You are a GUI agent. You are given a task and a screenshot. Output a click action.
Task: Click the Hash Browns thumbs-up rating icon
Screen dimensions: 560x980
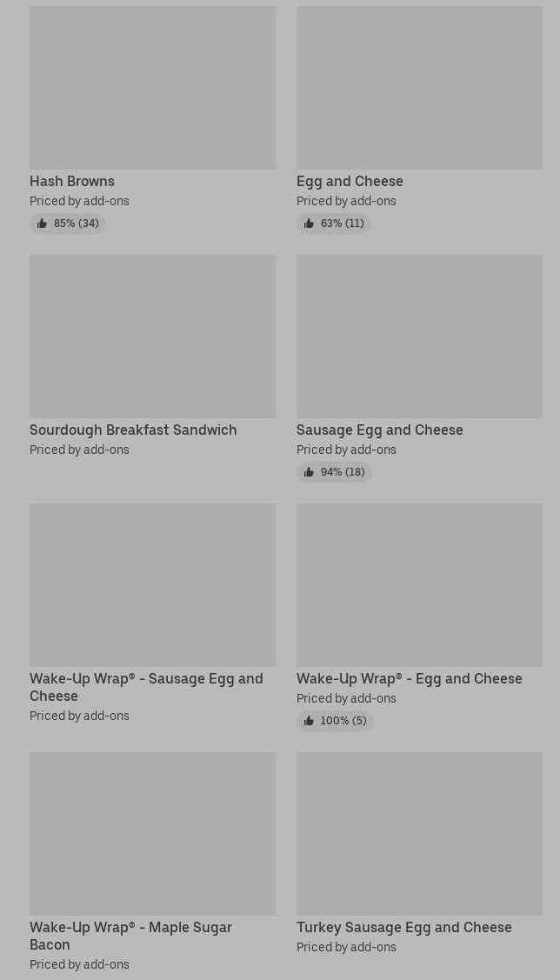[x=42, y=223]
